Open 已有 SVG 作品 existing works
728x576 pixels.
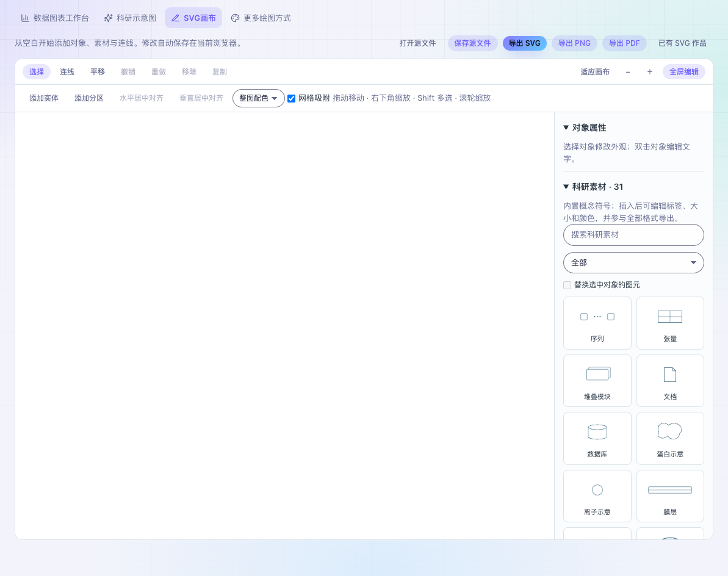coord(682,43)
